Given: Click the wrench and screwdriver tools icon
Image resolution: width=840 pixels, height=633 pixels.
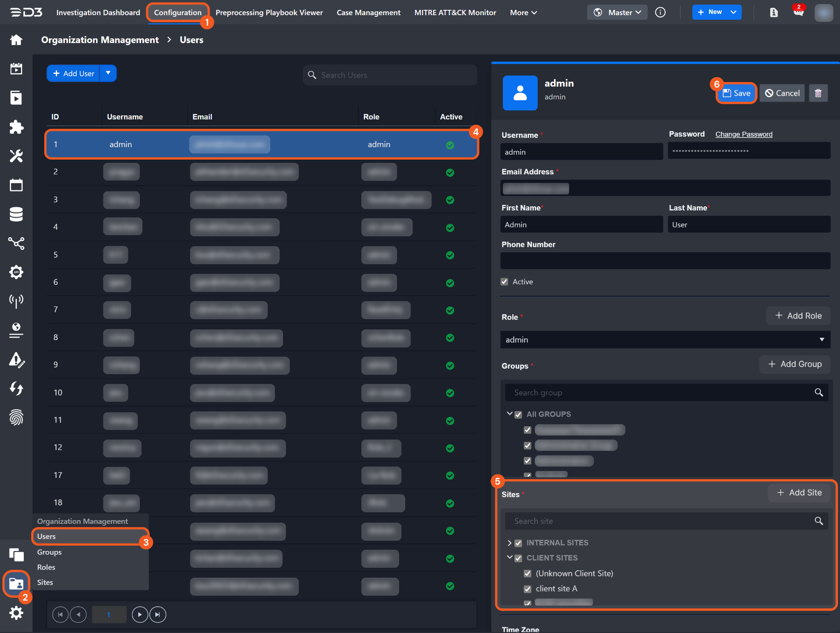Looking at the screenshot, I should (16, 156).
